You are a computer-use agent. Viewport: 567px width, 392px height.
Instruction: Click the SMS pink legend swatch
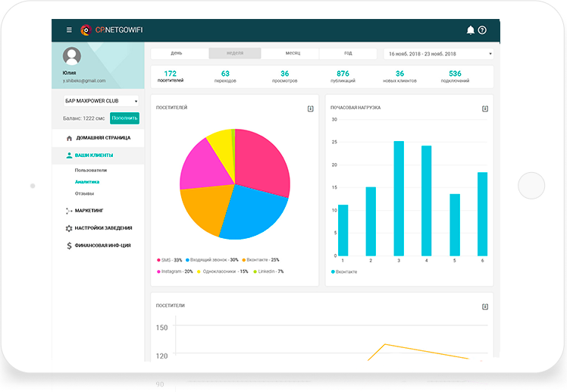pyautogui.click(x=158, y=260)
